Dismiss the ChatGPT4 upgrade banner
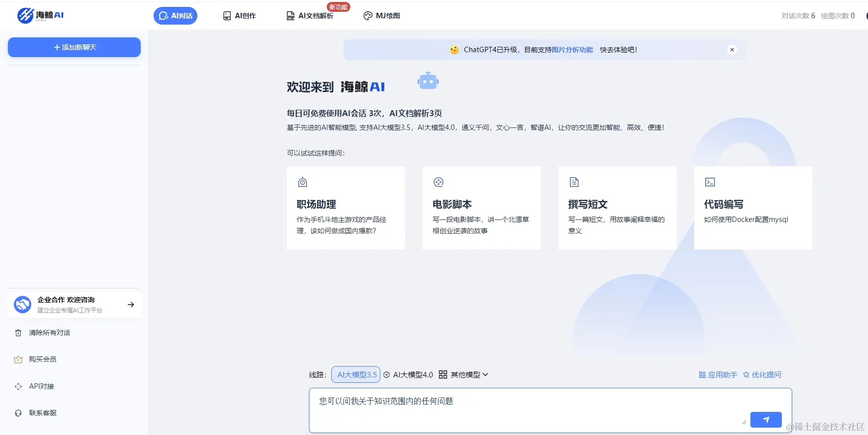 pyautogui.click(x=732, y=50)
